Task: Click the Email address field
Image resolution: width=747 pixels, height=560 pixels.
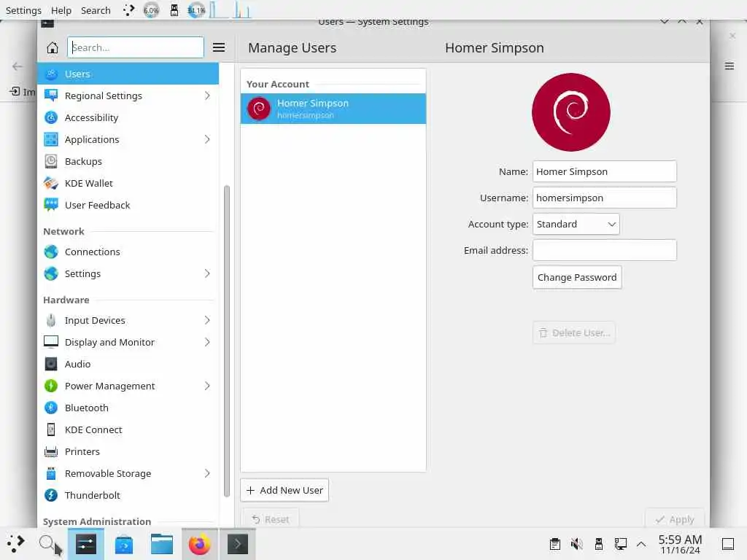Action: pos(605,251)
